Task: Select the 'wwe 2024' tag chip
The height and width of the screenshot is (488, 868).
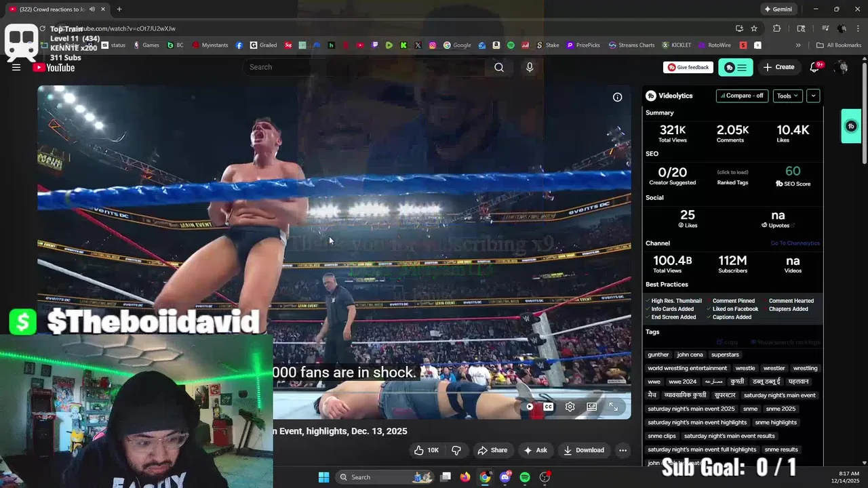Action: tap(682, 382)
